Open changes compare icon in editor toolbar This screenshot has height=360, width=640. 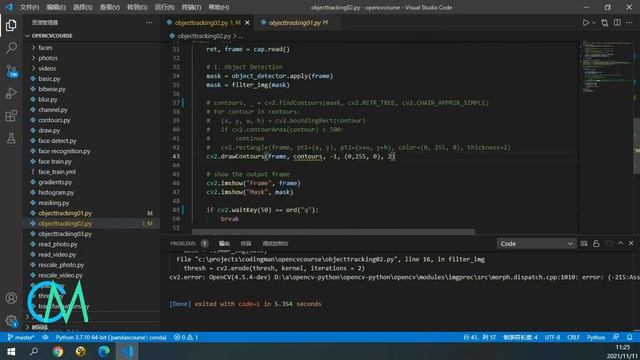point(604,23)
